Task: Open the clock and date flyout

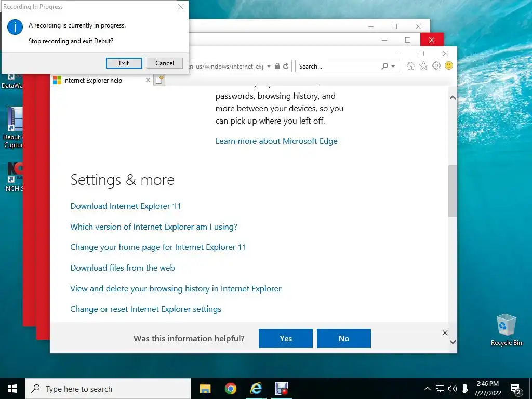Action: 487,389
